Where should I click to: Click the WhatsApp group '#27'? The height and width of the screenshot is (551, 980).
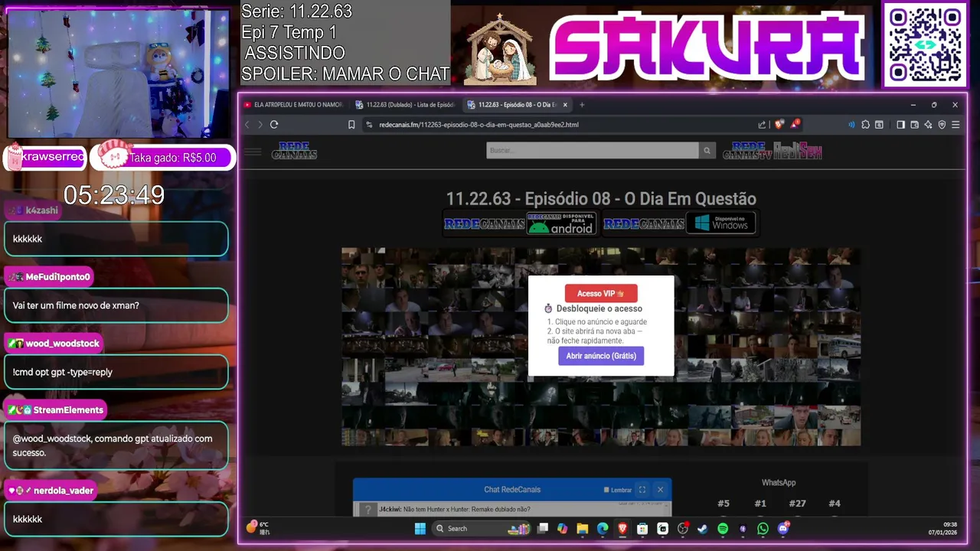tap(797, 504)
